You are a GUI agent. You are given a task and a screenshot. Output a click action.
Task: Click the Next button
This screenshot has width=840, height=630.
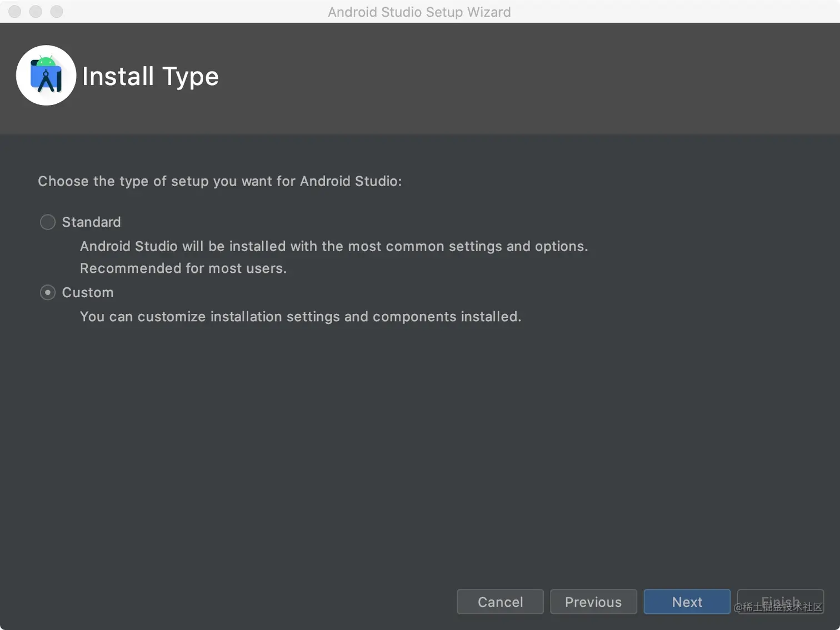click(x=687, y=602)
